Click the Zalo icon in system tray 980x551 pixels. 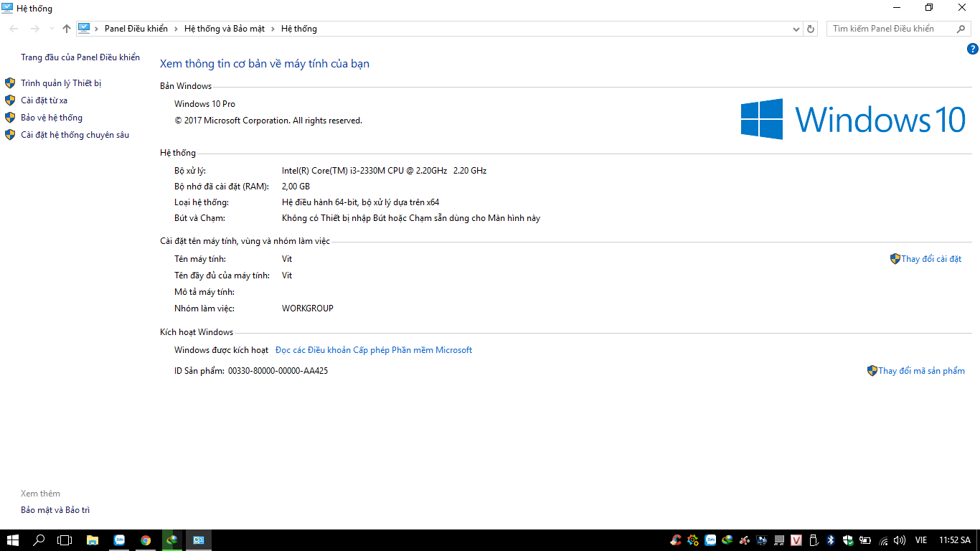pyautogui.click(x=710, y=540)
